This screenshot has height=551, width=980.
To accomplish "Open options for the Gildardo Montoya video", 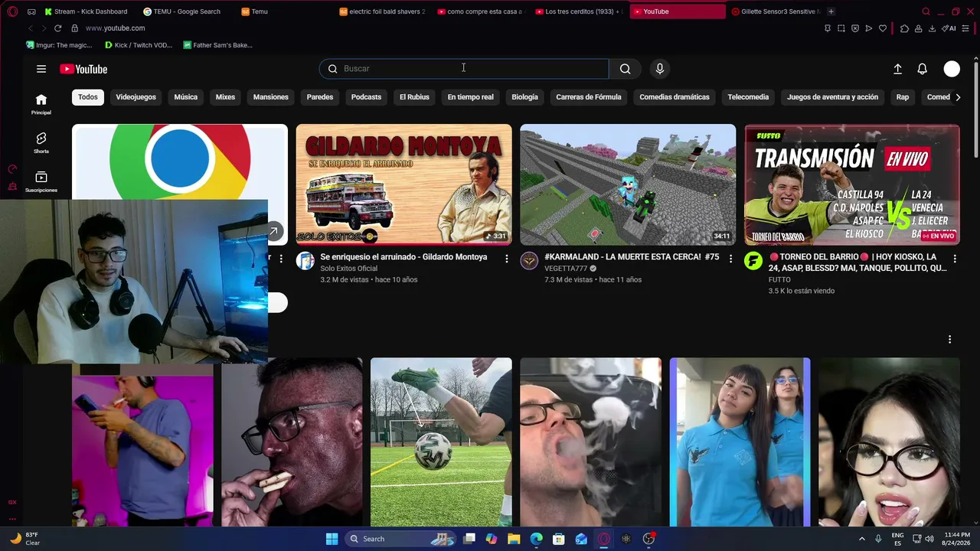I will [x=506, y=259].
